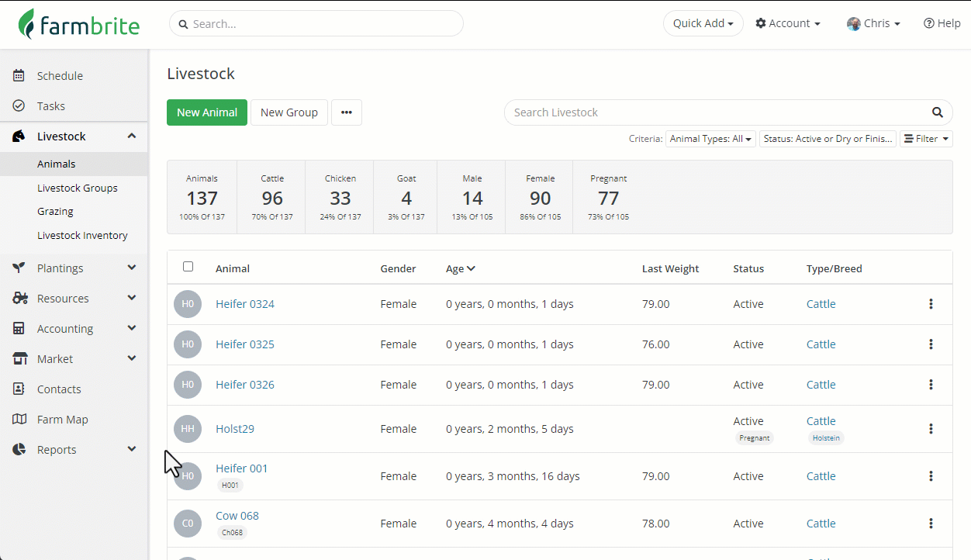This screenshot has height=560, width=971.
Task: Tick the select-all checkbox in table header
Action: coord(188,267)
